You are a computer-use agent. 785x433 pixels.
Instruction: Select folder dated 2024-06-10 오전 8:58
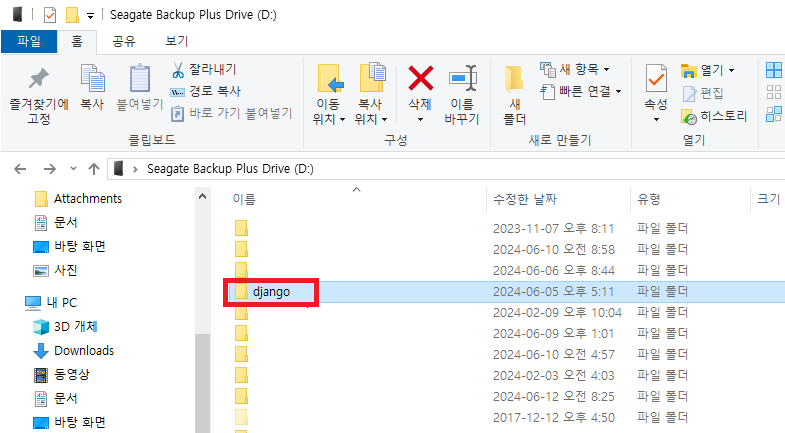point(506,249)
